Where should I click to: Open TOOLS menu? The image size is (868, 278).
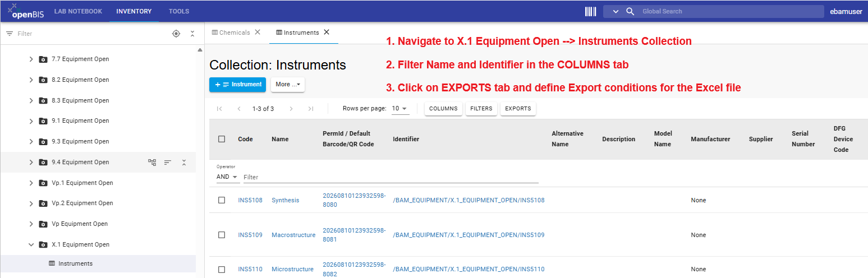179,11
